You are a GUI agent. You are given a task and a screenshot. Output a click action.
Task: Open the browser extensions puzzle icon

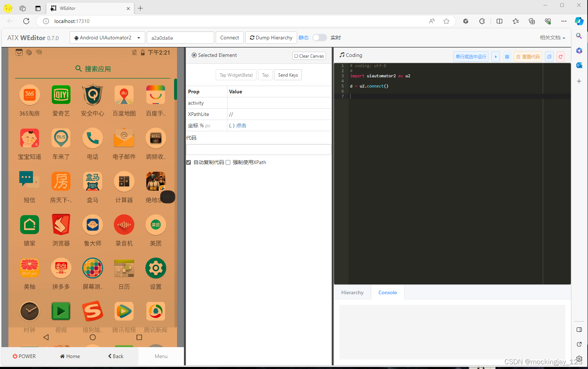482,21
